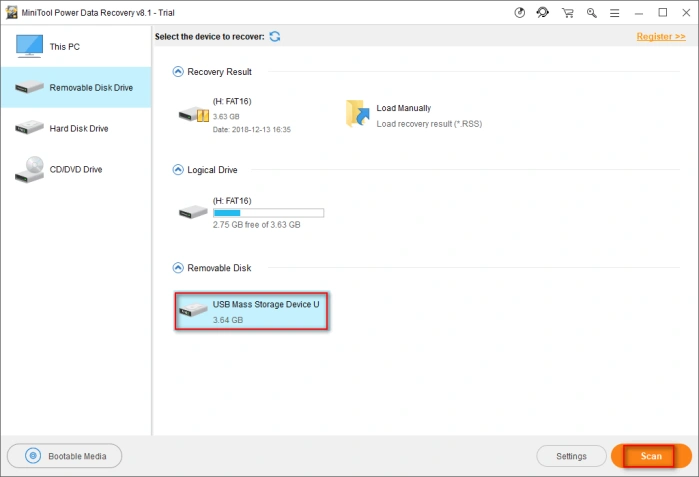Click the key register icon
The image size is (699, 477).
592,13
